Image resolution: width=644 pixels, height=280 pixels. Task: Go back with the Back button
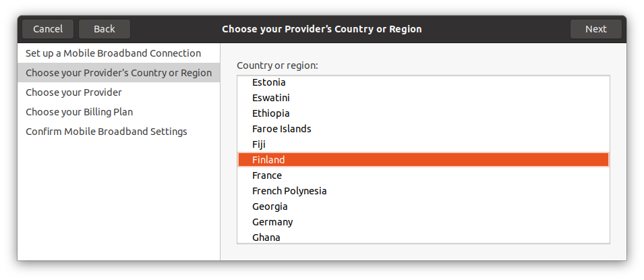coord(105,29)
